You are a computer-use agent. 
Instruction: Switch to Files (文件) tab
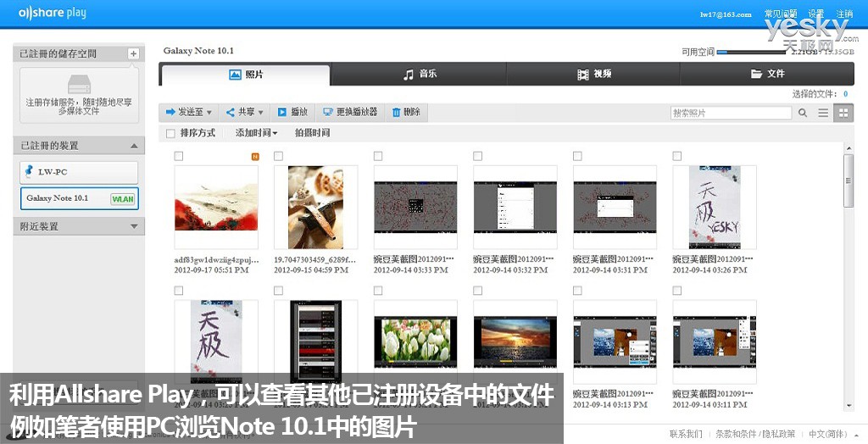(x=767, y=74)
